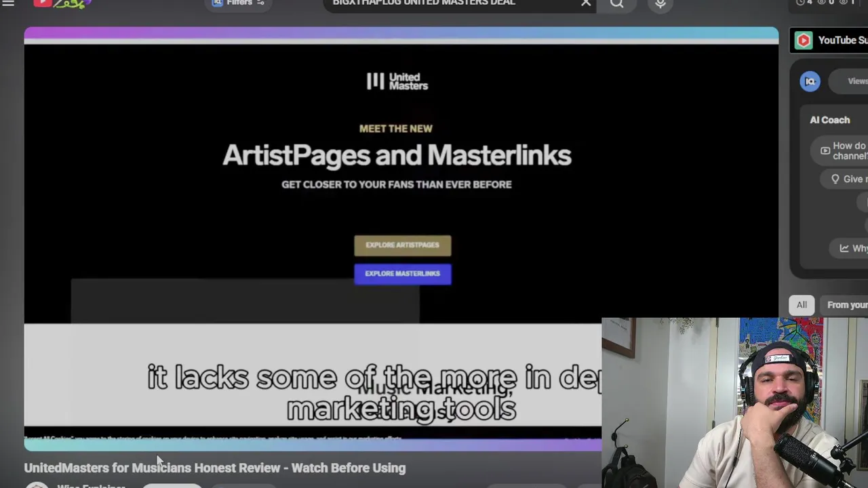Select the All filter chip
The width and height of the screenshot is (868, 488).
pos(802,305)
